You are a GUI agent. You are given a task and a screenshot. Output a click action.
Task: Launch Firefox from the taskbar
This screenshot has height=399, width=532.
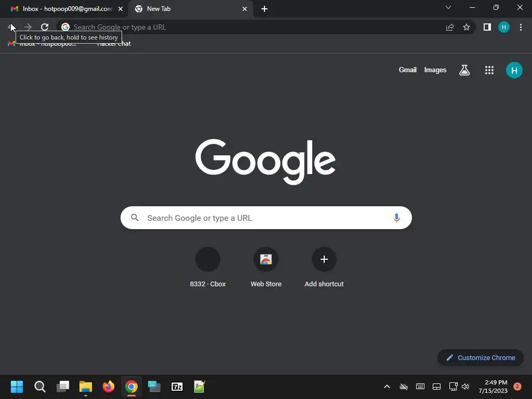point(109,387)
